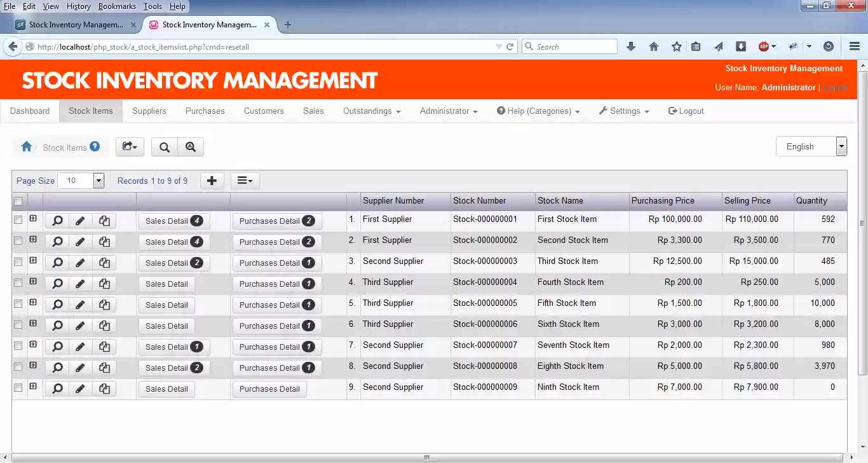The image size is (868, 463).
Task: View First Stock Item record details
Action: (57, 221)
